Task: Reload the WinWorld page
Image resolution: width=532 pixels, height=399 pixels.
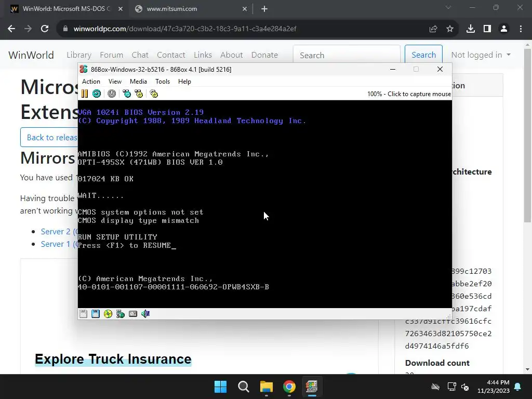Action: point(45,29)
